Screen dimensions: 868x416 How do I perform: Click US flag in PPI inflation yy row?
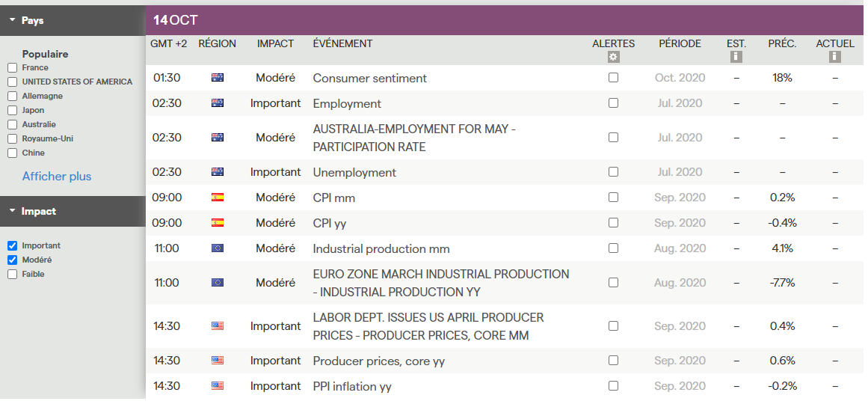[218, 386]
